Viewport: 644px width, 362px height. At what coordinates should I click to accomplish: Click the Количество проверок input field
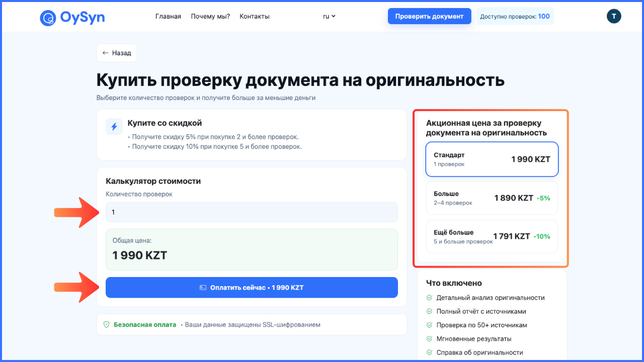pos(252,212)
